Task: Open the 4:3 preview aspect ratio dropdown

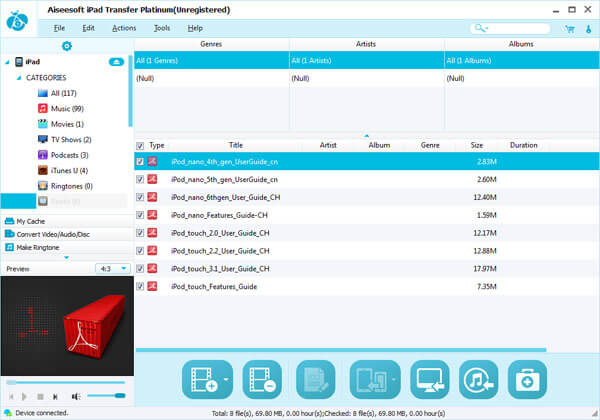Action: [x=113, y=269]
